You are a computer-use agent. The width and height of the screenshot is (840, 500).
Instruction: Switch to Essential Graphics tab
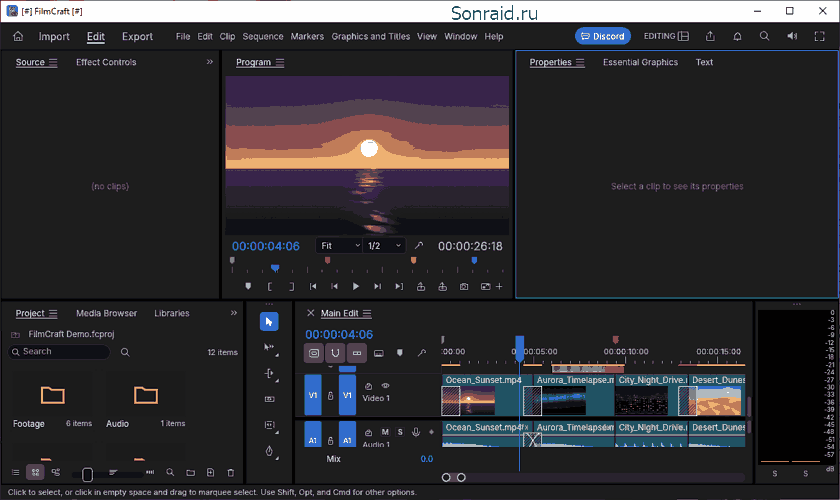(x=640, y=62)
